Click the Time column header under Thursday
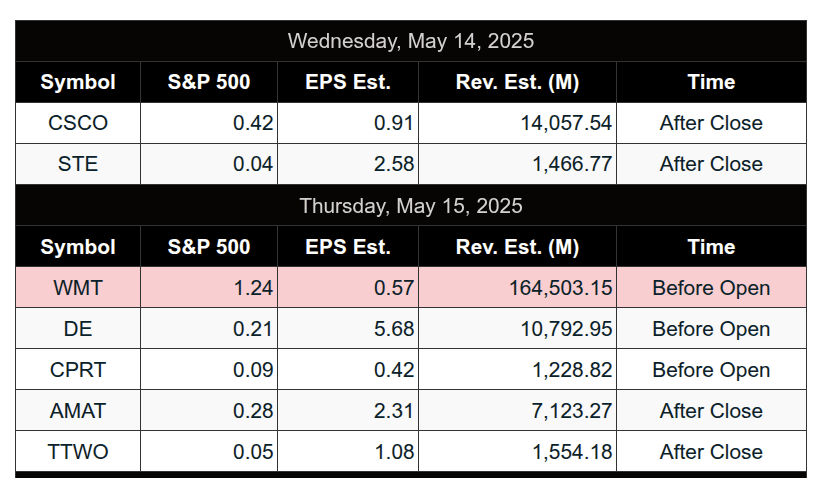The width and height of the screenshot is (813, 478). 711,247
